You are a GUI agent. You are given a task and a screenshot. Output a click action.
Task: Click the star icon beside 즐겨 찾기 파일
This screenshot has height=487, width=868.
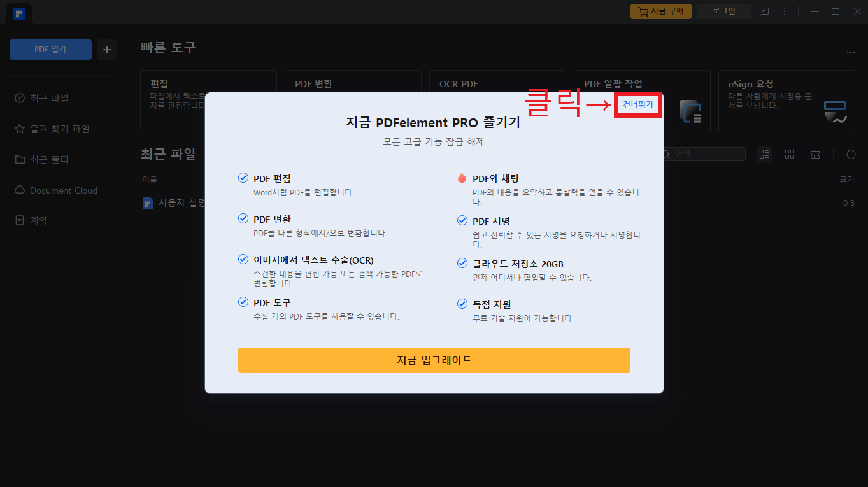pyautogui.click(x=20, y=129)
